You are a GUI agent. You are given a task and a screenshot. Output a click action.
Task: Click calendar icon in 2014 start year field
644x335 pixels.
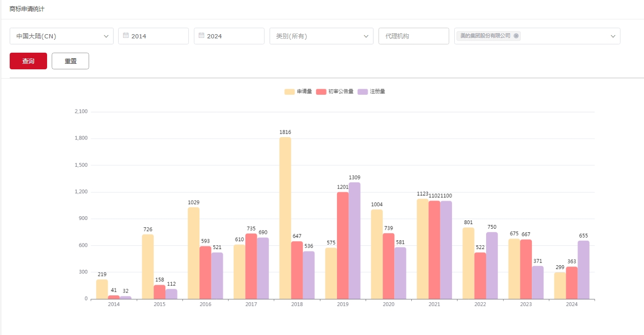126,36
